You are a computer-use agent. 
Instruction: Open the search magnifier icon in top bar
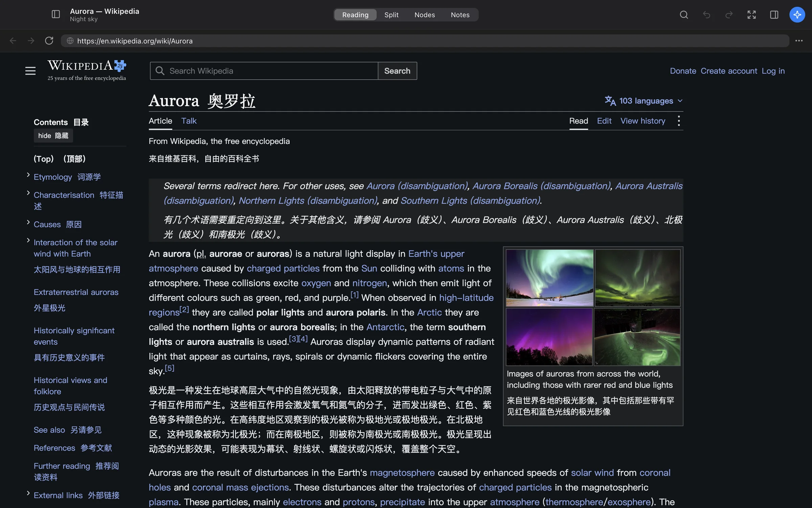(x=684, y=15)
